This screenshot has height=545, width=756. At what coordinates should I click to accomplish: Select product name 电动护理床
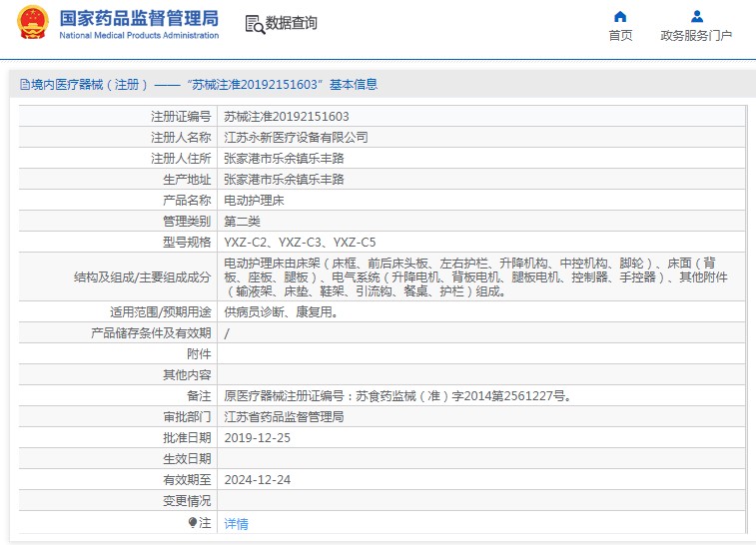254,201
